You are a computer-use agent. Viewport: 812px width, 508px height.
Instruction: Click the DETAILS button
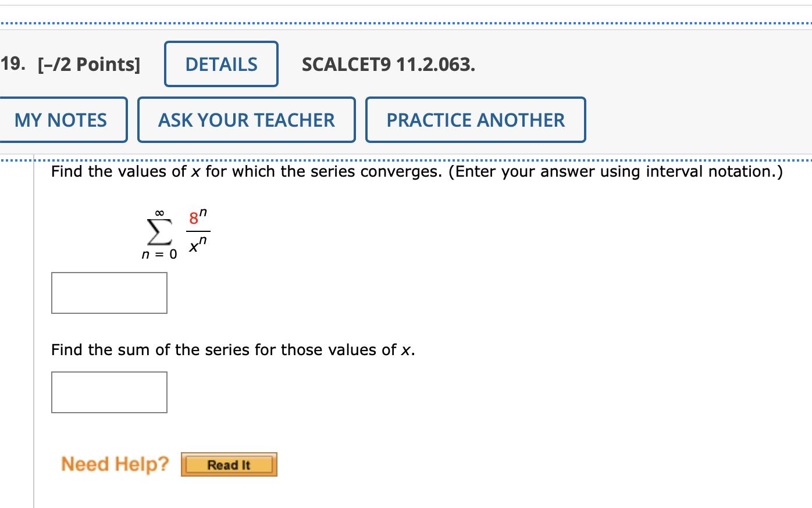(x=221, y=64)
